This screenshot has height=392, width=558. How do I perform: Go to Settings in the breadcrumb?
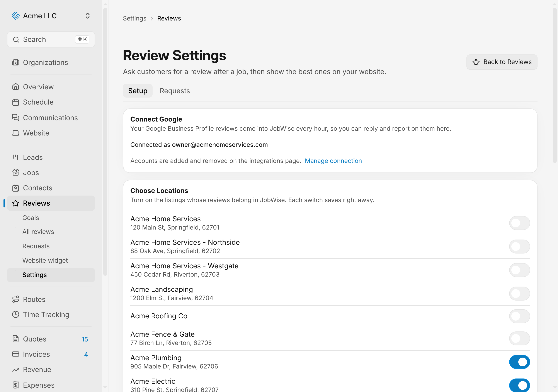[134, 19]
